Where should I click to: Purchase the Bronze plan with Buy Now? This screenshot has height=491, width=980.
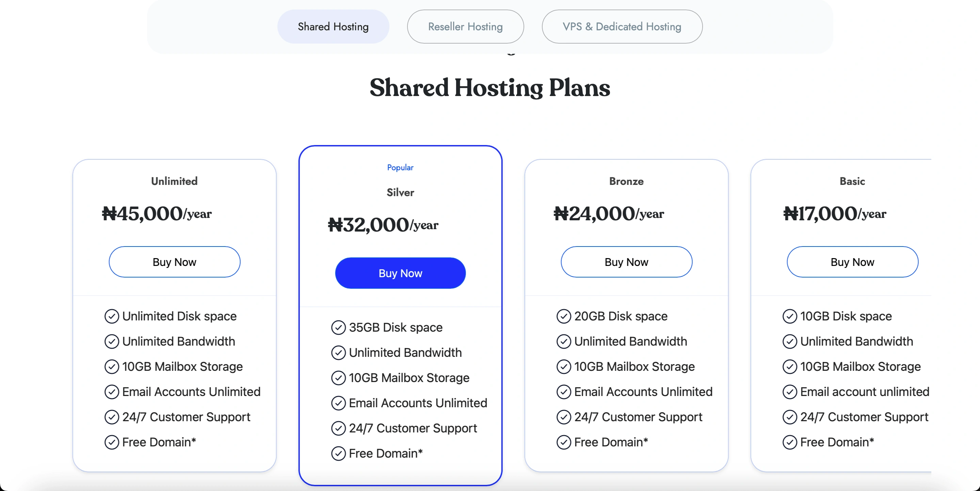coord(626,262)
